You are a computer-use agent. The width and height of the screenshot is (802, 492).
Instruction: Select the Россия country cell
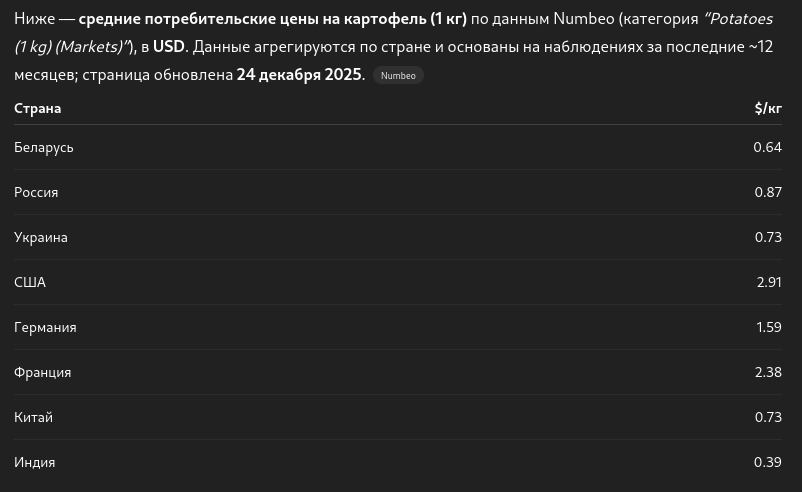click(36, 192)
